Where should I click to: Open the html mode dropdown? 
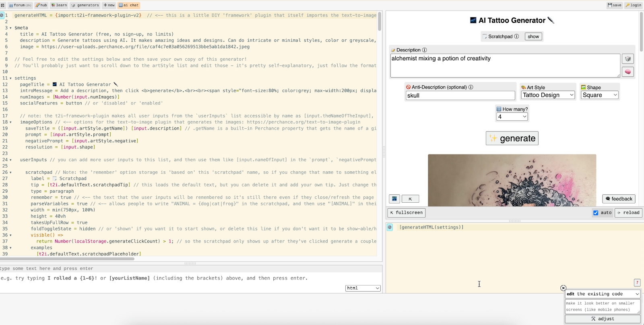363,288
